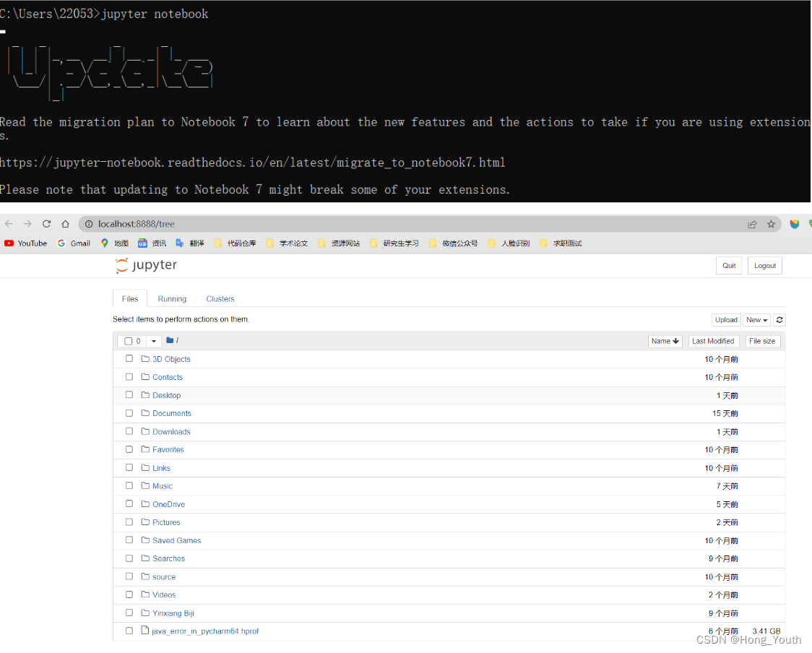Check the Favorites folder checkbox
This screenshot has height=653, width=812.
tap(129, 449)
